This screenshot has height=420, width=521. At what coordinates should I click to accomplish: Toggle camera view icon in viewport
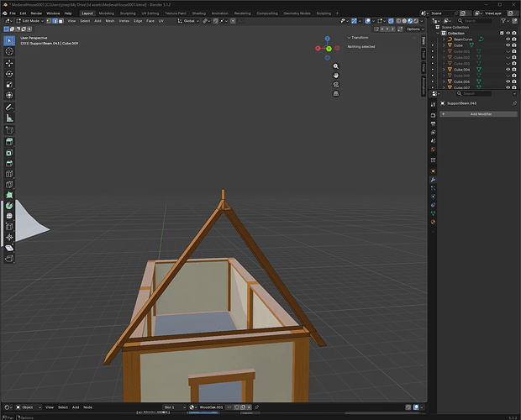point(336,84)
